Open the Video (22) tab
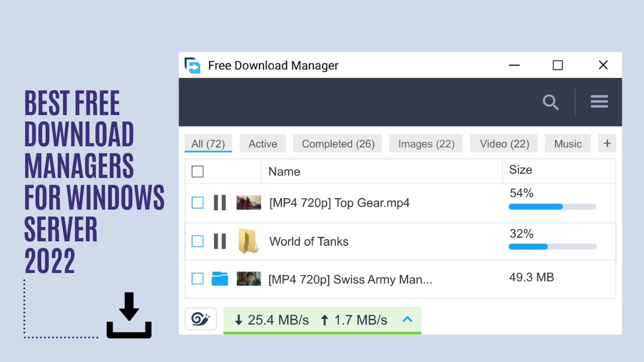The height and width of the screenshot is (362, 644). [x=503, y=143]
